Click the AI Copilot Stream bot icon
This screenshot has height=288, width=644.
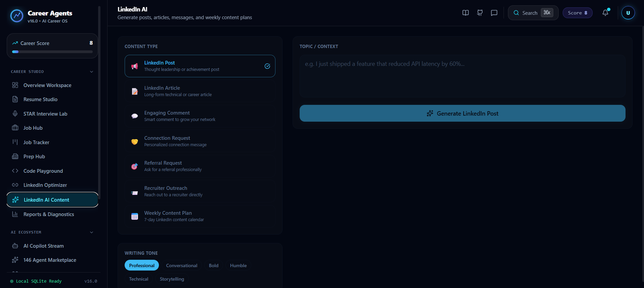coord(15,246)
